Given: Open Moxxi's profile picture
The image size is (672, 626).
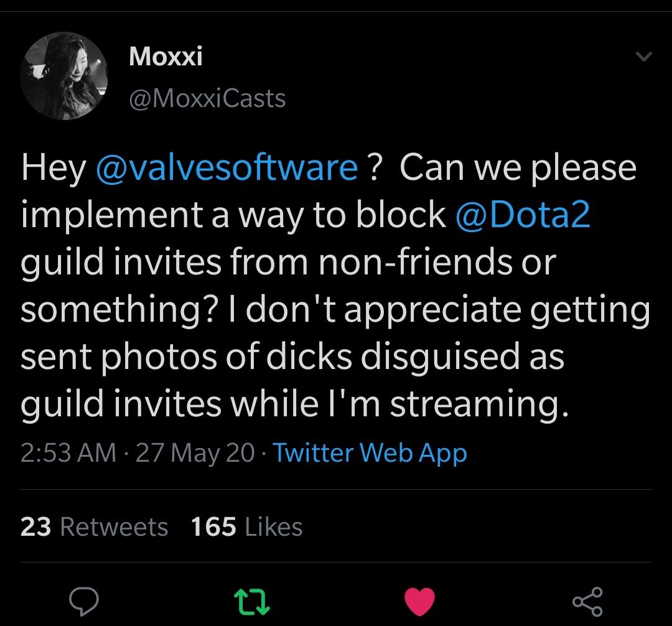Looking at the screenshot, I should (x=64, y=77).
